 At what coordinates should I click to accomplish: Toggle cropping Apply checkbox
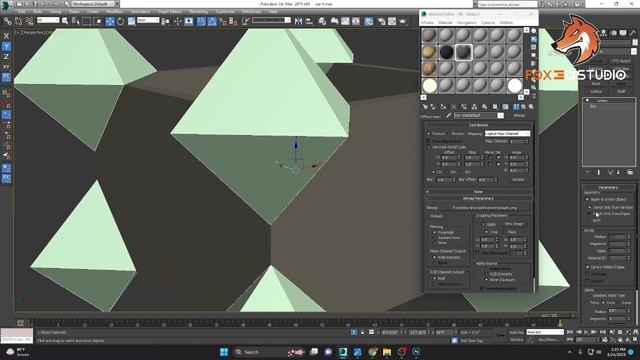pos(483,224)
